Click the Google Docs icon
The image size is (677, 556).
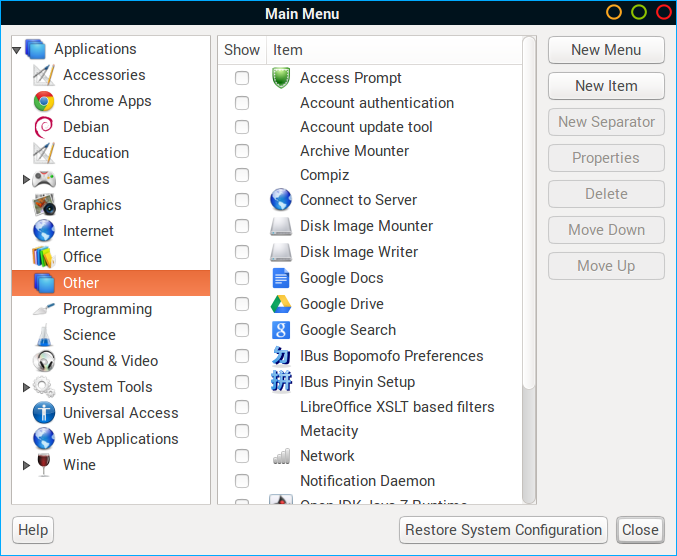coord(281,278)
